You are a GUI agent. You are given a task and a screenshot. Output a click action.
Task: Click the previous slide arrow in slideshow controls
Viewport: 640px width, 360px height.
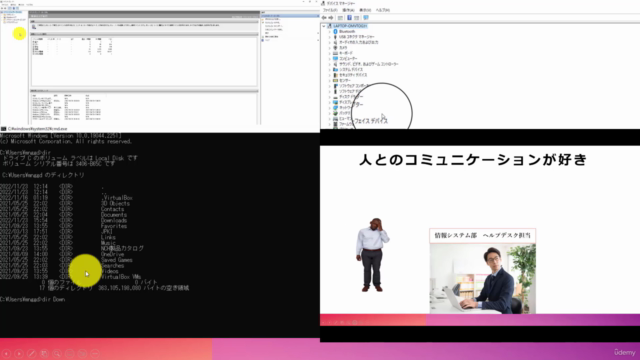click(6, 353)
